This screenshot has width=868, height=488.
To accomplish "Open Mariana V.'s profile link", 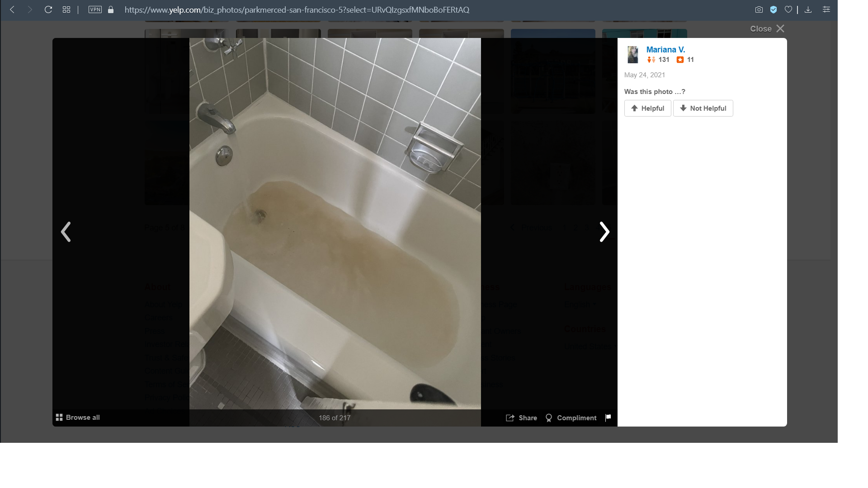I will point(665,50).
